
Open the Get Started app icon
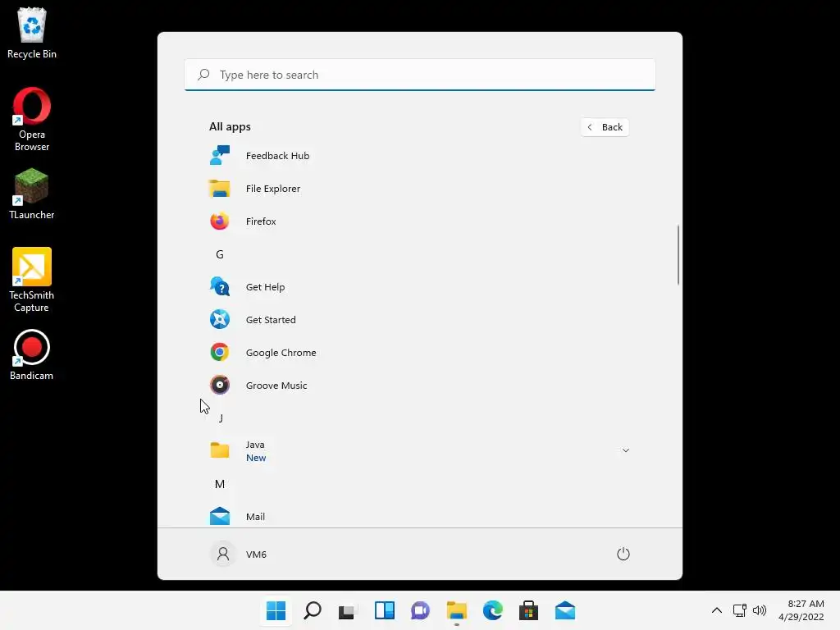click(x=220, y=320)
